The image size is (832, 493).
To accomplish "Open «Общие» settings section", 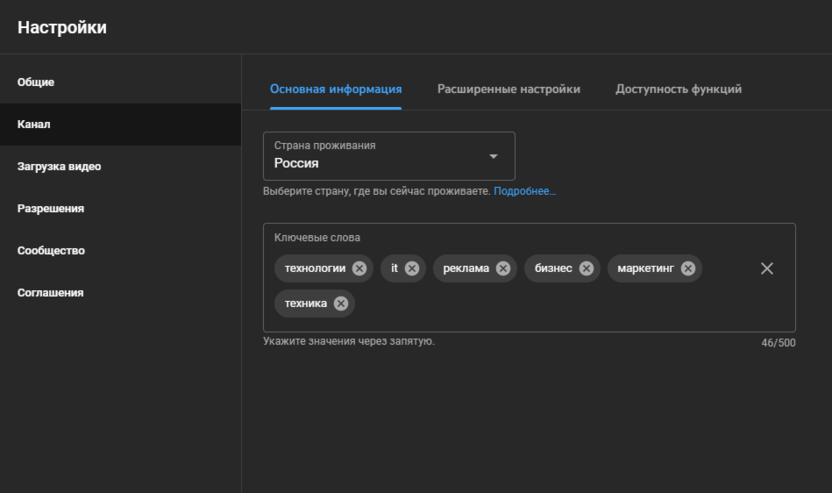I will click(x=36, y=82).
